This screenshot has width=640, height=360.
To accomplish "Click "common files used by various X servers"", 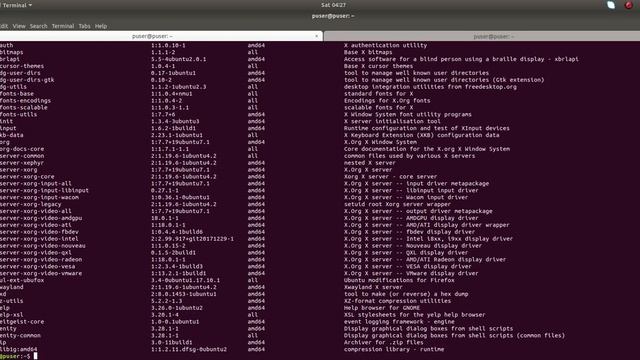I will [409, 156].
